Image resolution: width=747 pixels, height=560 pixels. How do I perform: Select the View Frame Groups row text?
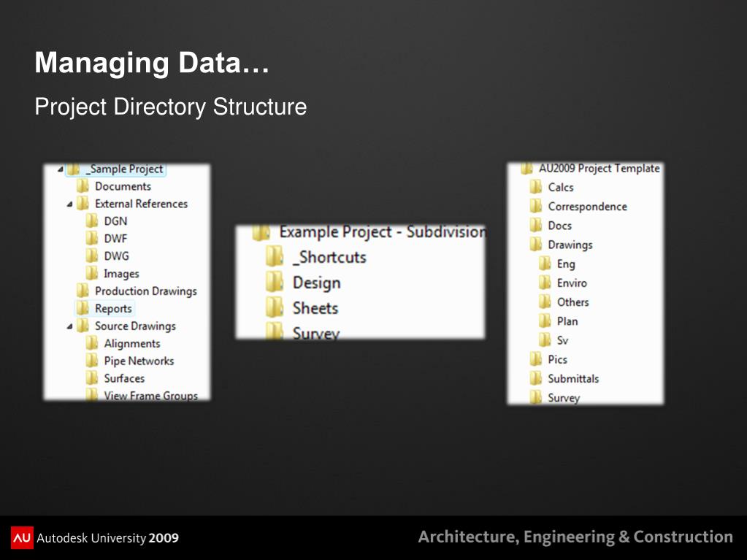click(150, 396)
